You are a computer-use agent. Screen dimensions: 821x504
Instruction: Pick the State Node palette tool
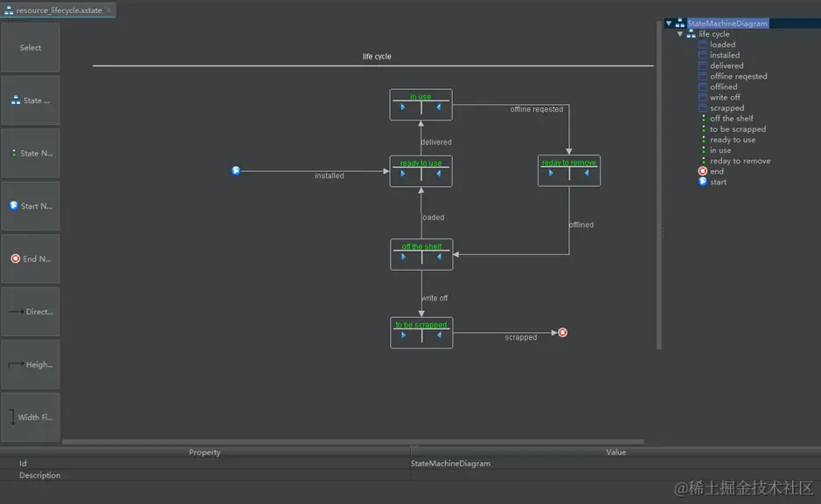30,153
